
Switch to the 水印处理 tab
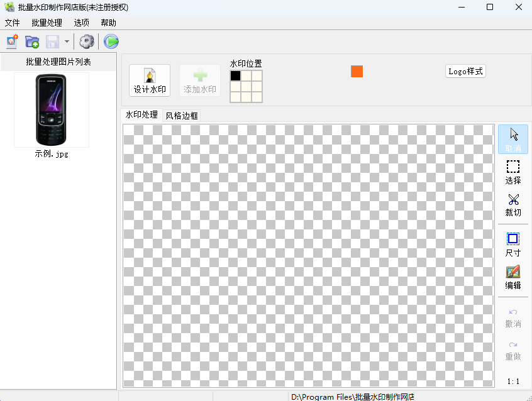(x=141, y=114)
